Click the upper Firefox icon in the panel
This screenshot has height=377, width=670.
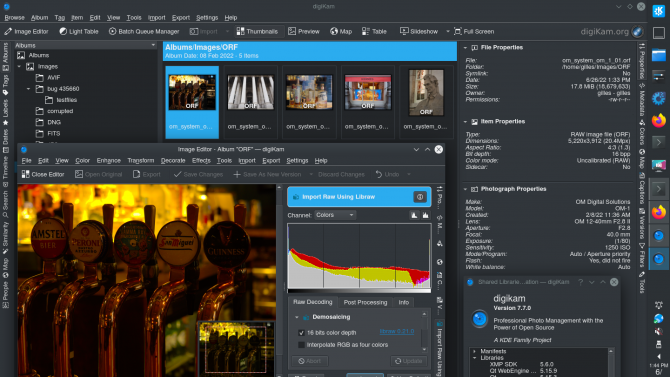[x=658, y=120]
